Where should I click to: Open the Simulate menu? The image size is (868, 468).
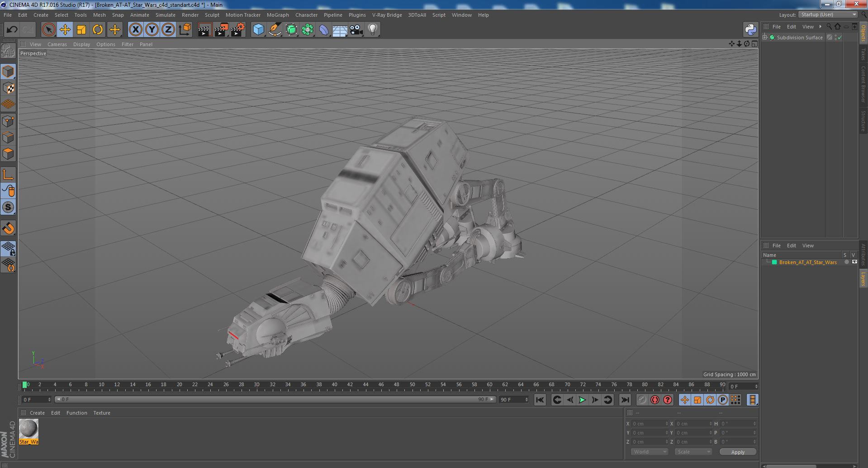[x=166, y=15]
